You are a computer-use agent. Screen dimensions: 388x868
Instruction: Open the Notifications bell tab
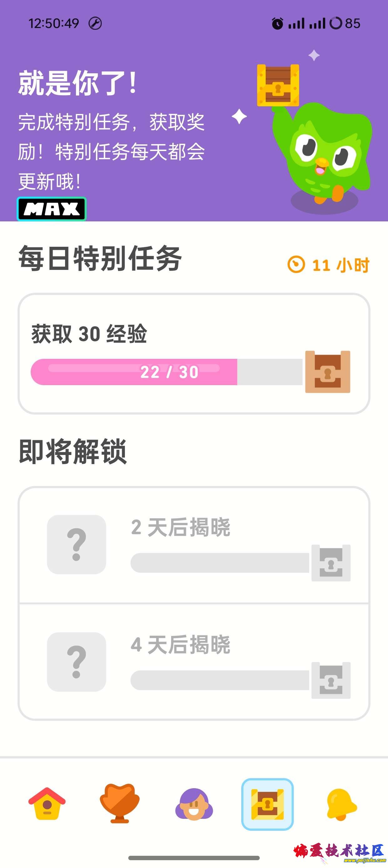(x=341, y=804)
